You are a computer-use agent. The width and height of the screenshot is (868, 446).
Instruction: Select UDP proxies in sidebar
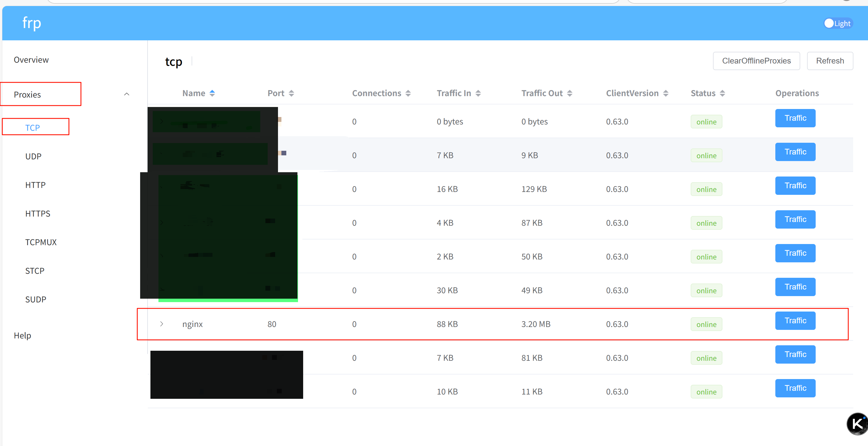(33, 156)
